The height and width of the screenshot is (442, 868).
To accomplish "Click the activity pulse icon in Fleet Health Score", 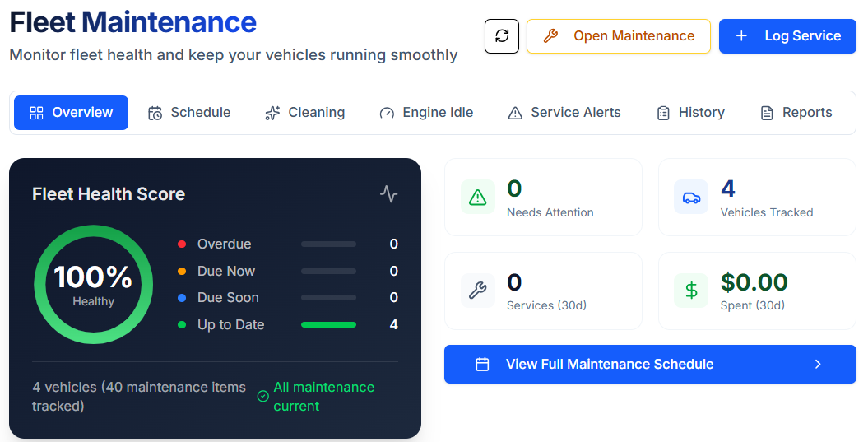I will 388,194.
